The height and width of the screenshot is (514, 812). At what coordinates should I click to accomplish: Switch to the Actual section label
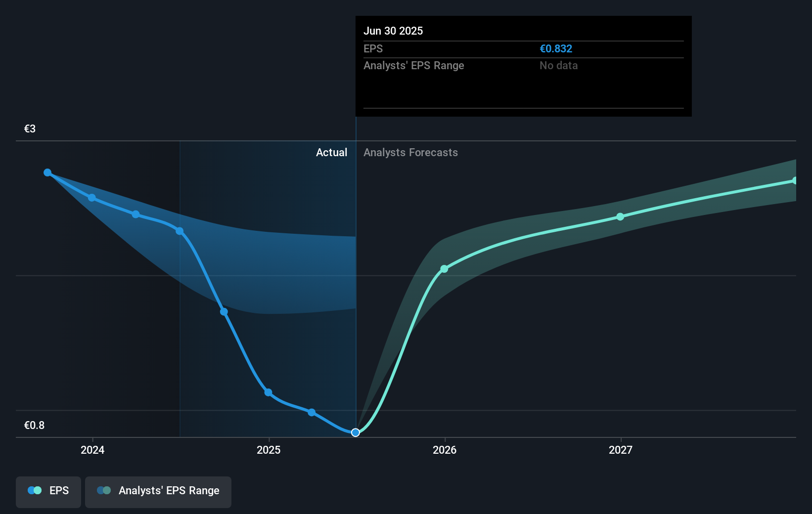(x=331, y=152)
